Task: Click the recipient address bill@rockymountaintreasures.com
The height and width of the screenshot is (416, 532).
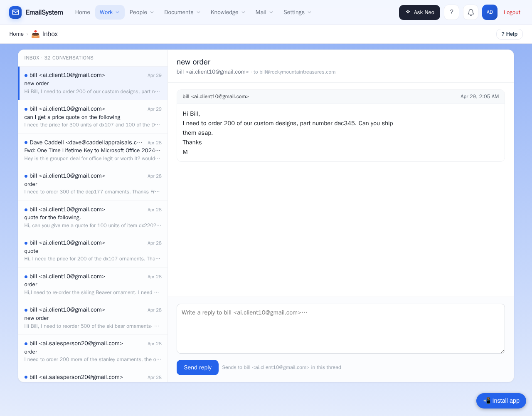Action: 298,72
